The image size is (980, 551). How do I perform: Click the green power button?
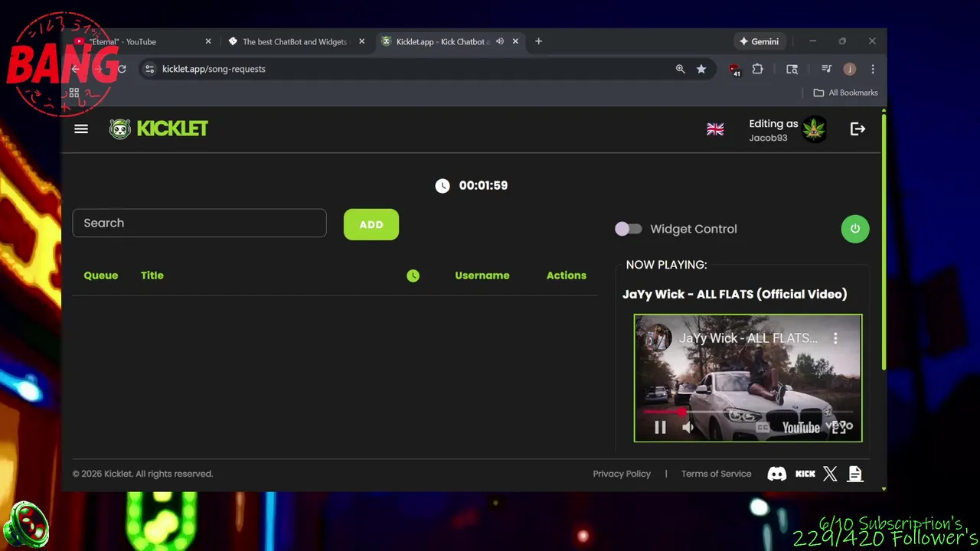(855, 229)
